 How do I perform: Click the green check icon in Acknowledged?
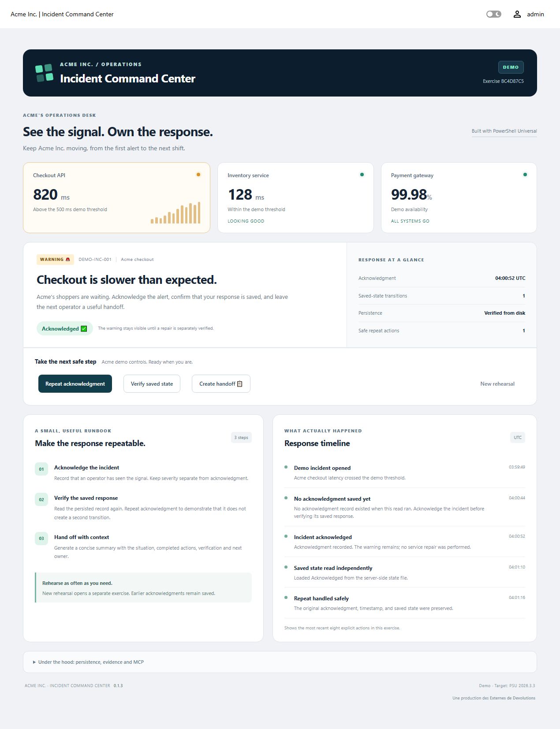[84, 328]
